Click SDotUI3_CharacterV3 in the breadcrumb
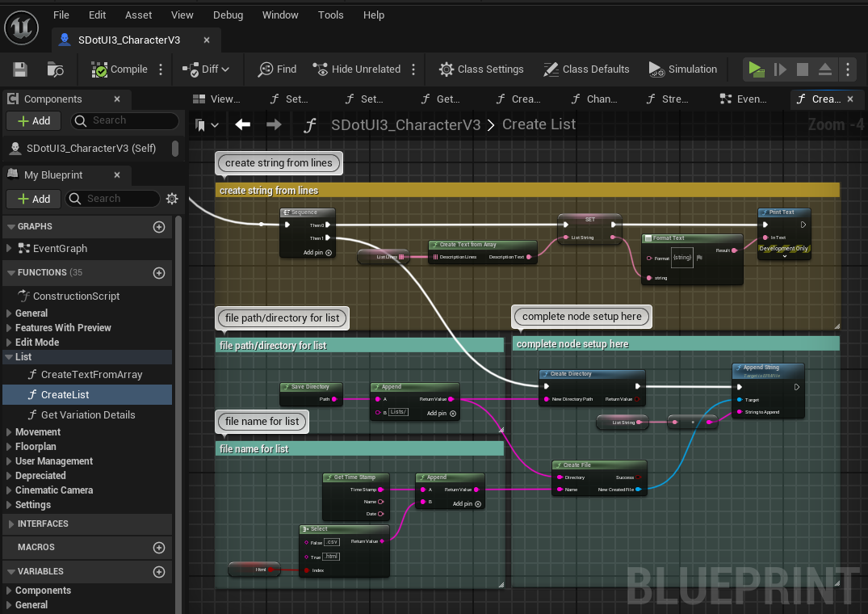 tap(406, 125)
